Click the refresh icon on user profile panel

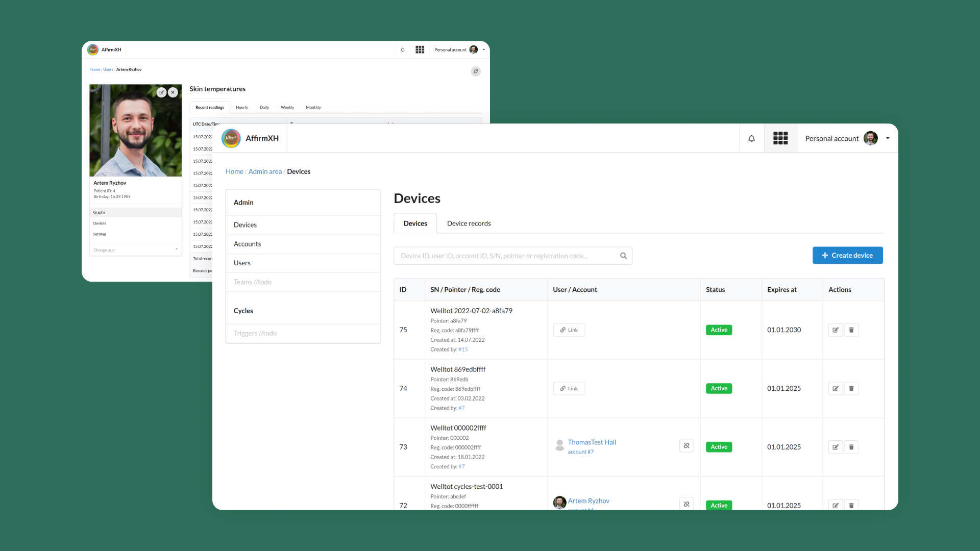[x=475, y=71]
